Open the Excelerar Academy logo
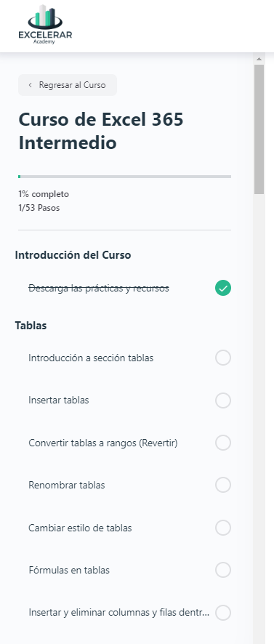 click(x=45, y=24)
